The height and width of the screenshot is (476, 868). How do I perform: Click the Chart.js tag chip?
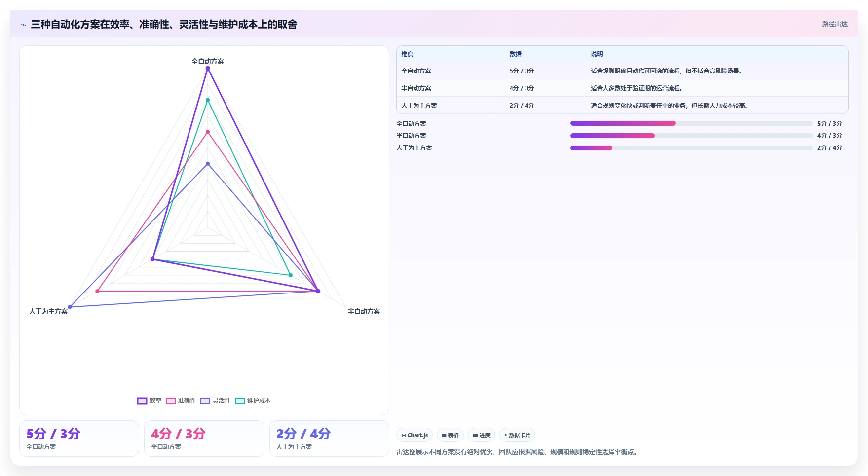pyautogui.click(x=415, y=435)
